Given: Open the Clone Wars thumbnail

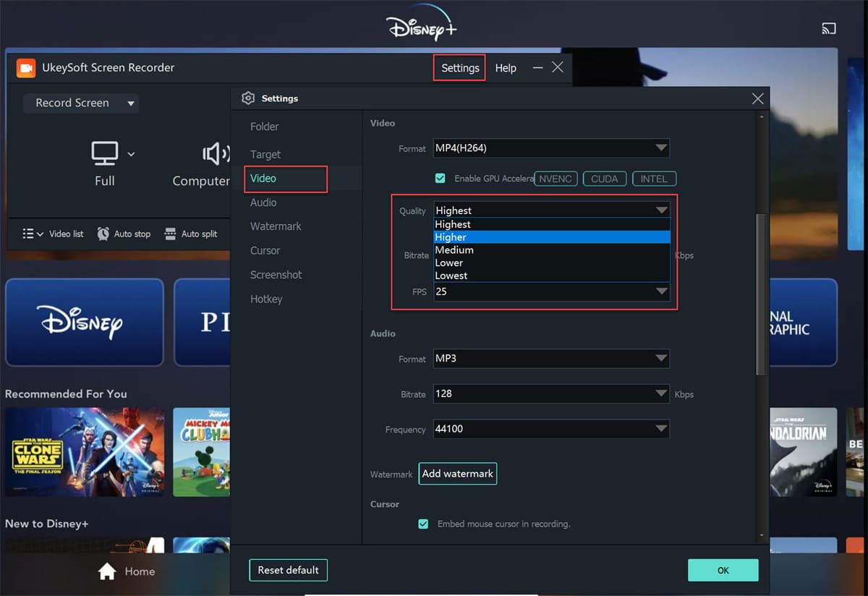Looking at the screenshot, I should click(85, 452).
